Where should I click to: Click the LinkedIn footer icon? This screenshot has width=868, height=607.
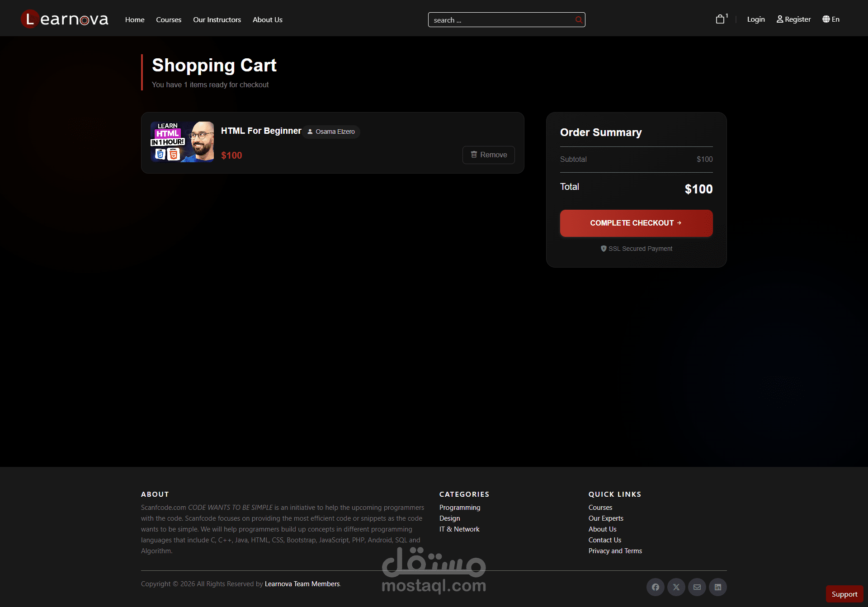(x=718, y=587)
